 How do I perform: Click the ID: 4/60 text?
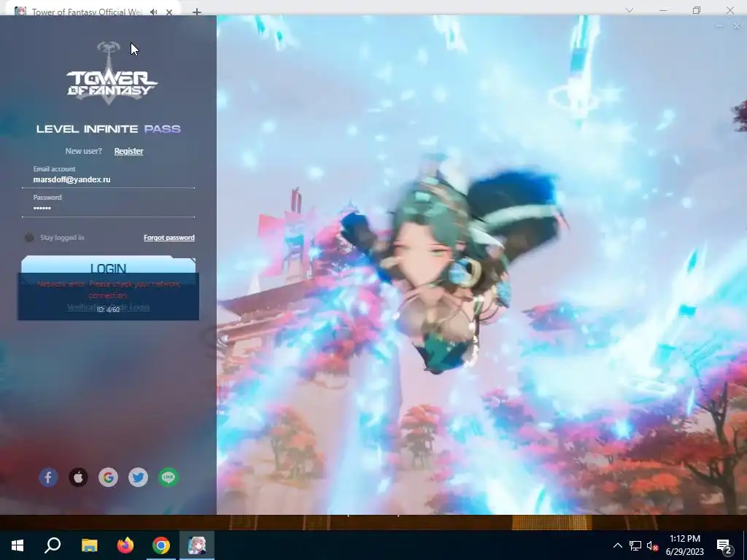[108, 309]
